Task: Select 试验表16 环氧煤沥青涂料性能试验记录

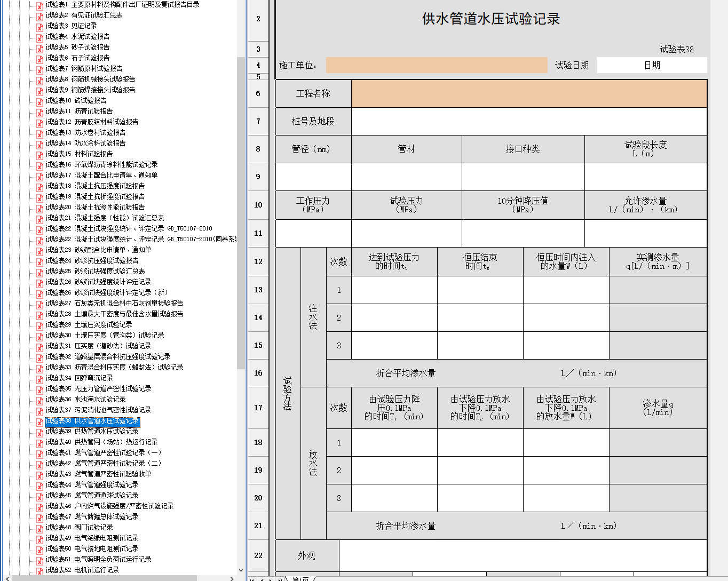Action: pos(101,164)
